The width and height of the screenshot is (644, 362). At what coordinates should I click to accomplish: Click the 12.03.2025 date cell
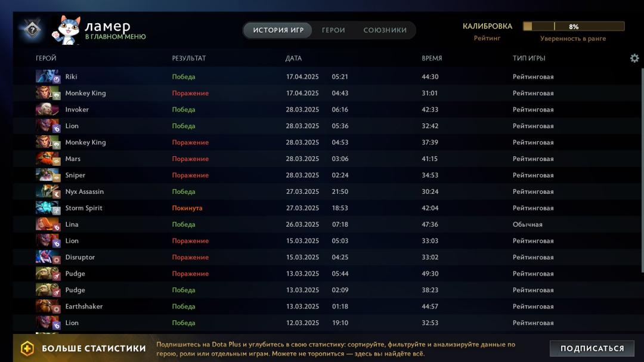[x=302, y=323]
